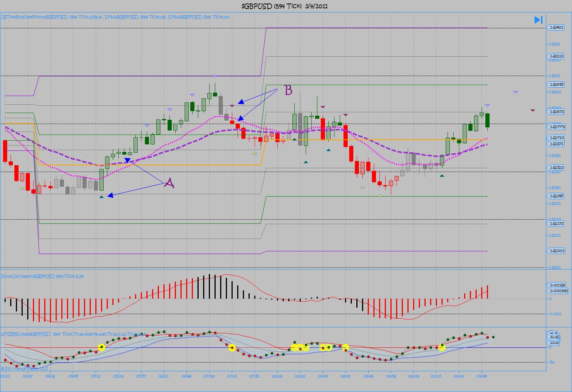
Task: Click the 1.6260 price axis label
Action: (x=555, y=156)
